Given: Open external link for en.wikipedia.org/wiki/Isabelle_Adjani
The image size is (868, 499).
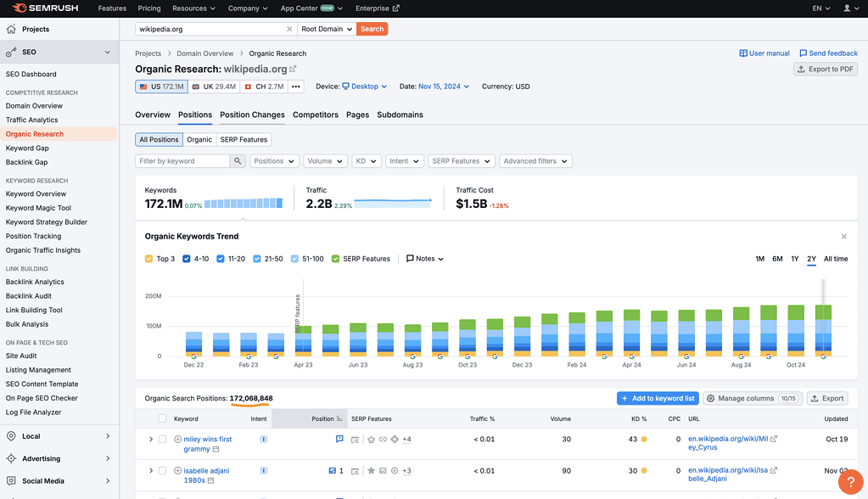Looking at the screenshot, I should [774, 470].
